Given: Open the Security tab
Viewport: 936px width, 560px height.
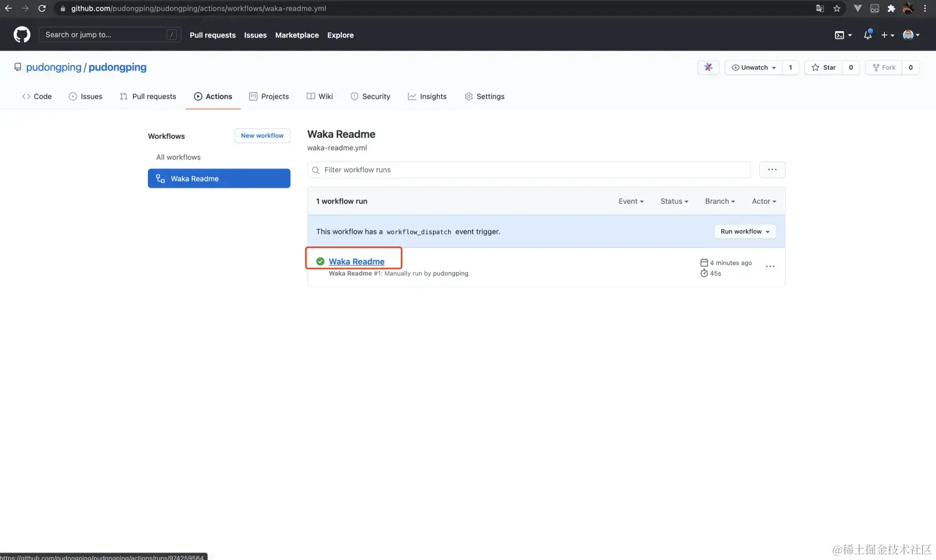Looking at the screenshot, I should tap(370, 97).
